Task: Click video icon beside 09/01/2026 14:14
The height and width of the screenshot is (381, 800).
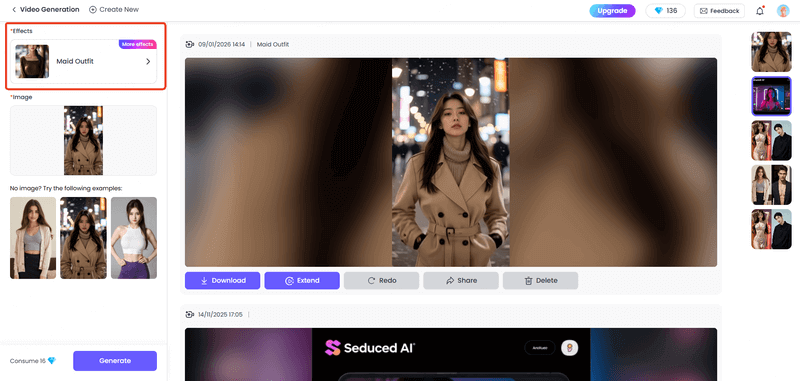Action: 190,44
